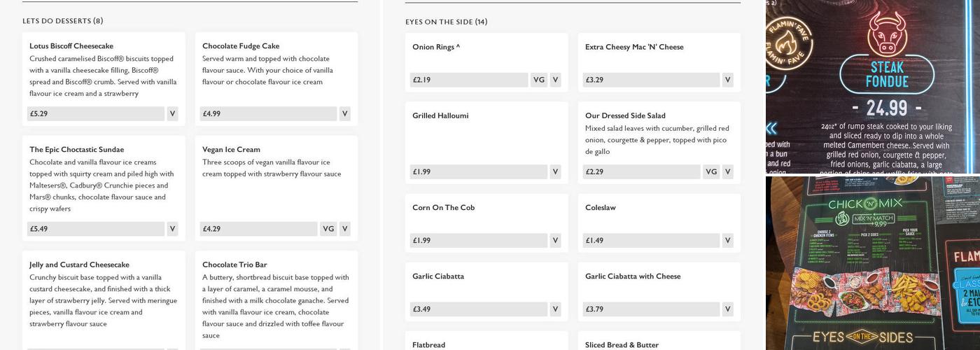Viewport: 980px width, 350px height.
Task: Click the EYES ON THE SIDE (14) heading
Action: [x=447, y=22]
